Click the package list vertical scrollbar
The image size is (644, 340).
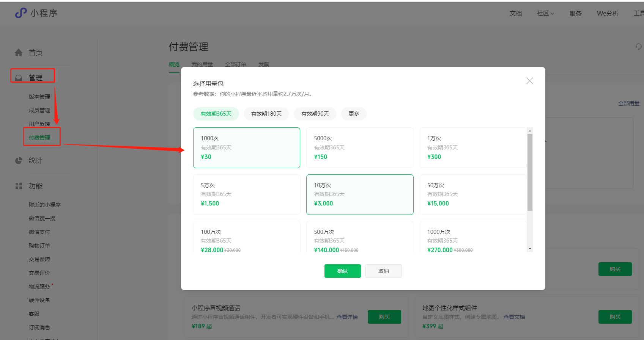click(530, 172)
